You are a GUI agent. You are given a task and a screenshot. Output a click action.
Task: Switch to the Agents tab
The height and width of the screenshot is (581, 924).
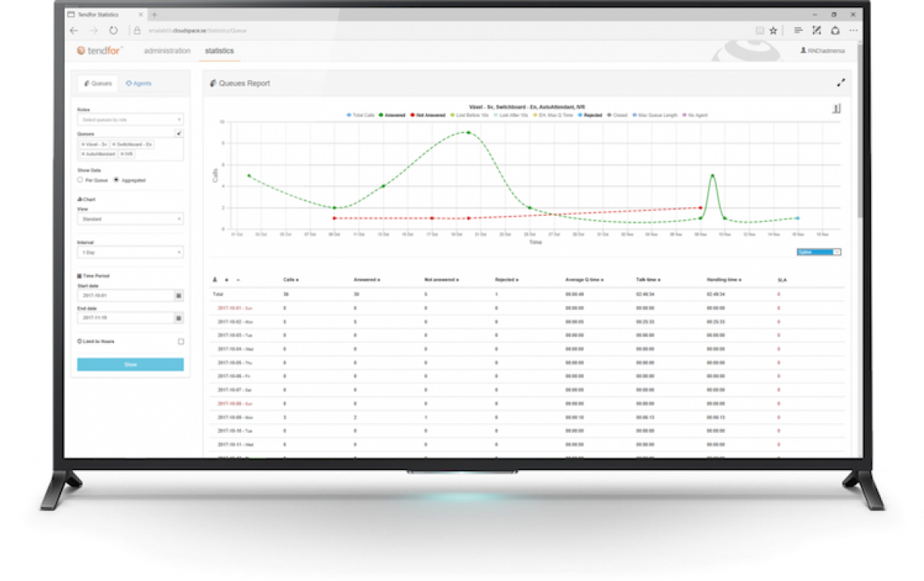pyautogui.click(x=139, y=83)
